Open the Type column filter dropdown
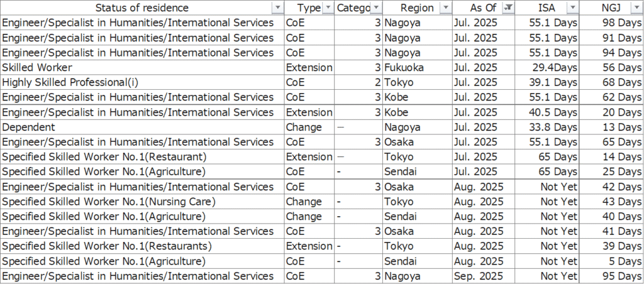 point(327,8)
